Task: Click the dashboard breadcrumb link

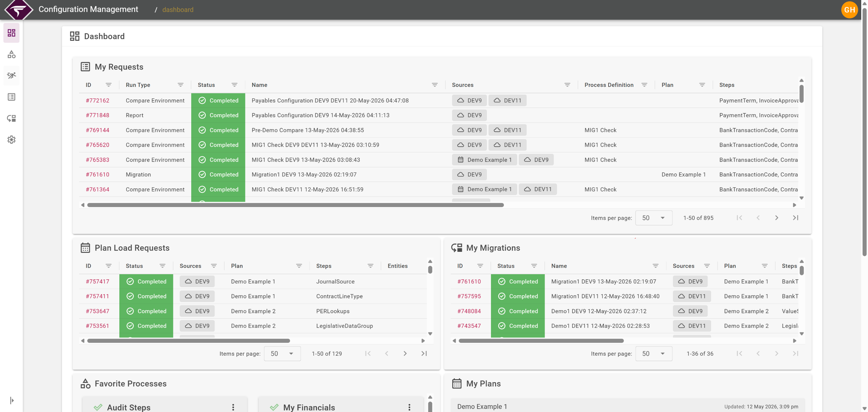Action: coord(178,10)
